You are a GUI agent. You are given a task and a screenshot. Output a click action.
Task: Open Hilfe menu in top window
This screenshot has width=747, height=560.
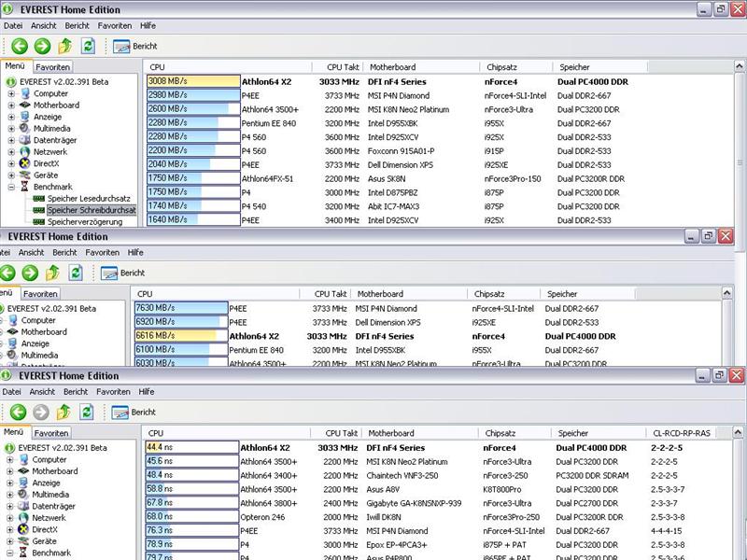[148, 26]
